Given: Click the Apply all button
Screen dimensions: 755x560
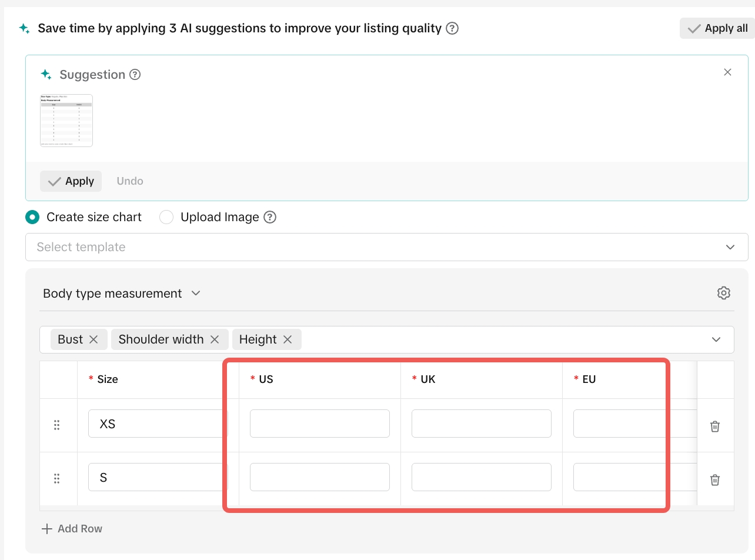Looking at the screenshot, I should click(717, 28).
